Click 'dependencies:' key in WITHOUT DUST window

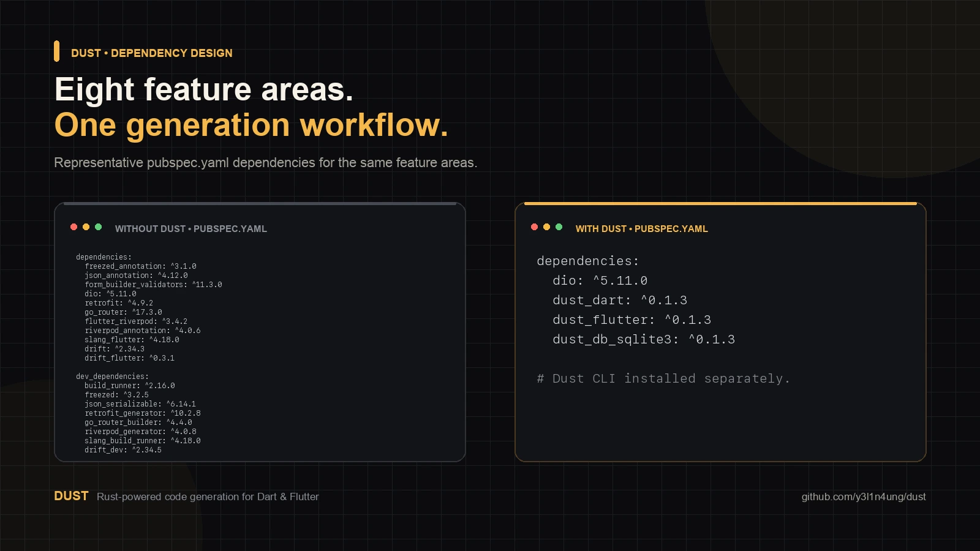[x=104, y=257]
